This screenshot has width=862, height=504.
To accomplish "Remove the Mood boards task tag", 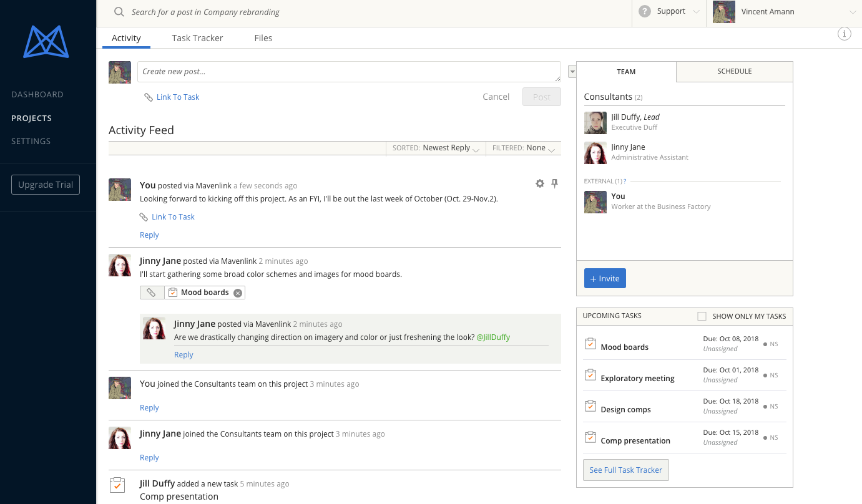I will click(238, 293).
